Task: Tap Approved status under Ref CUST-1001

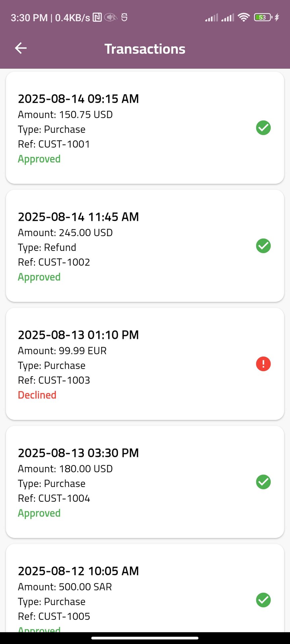Action: [x=39, y=159]
